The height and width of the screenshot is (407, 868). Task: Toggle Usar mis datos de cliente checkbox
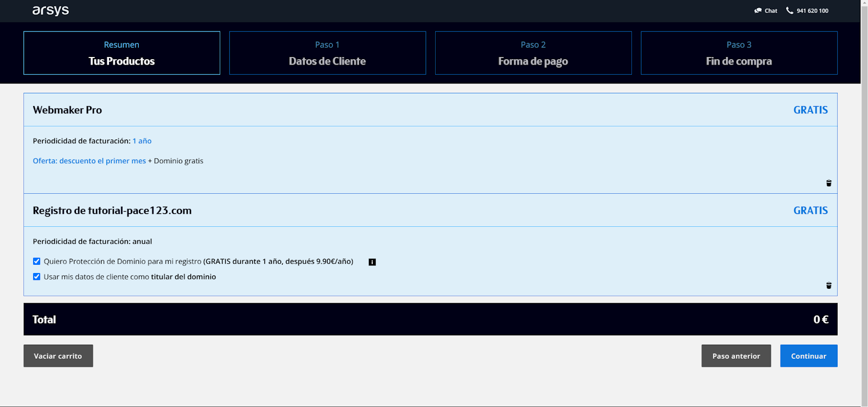click(36, 277)
